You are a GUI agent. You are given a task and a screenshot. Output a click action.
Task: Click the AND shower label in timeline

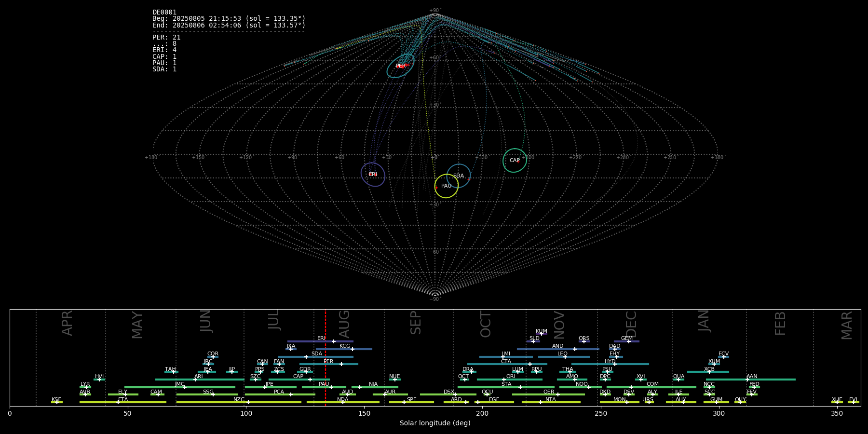point(557,346)
